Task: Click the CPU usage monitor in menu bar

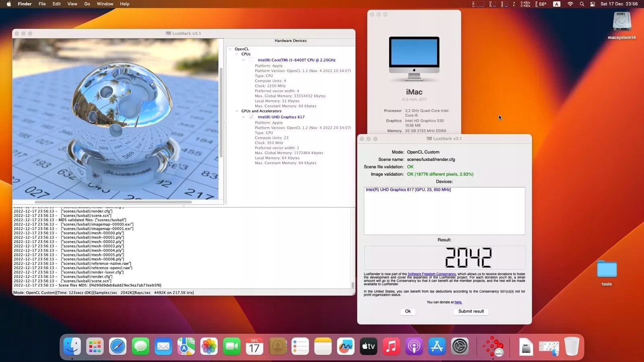Action: click(x=478, y=4)
